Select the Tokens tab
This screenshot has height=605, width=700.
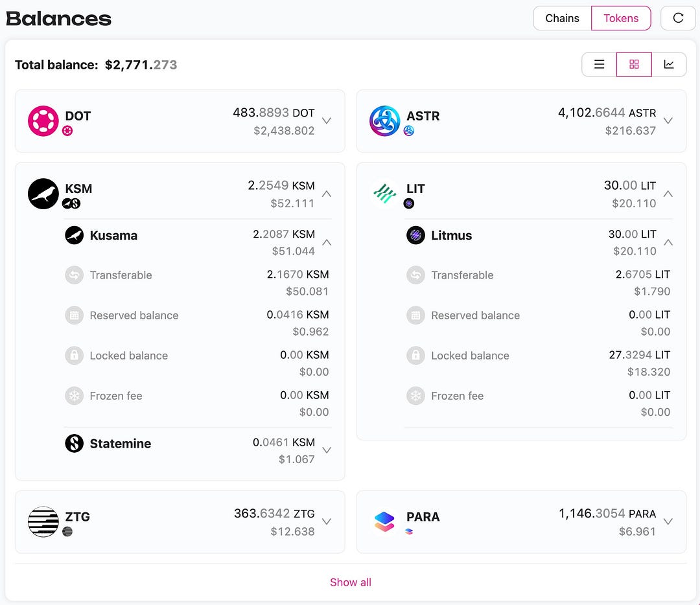pyautogui.click(x=621, y=18)
